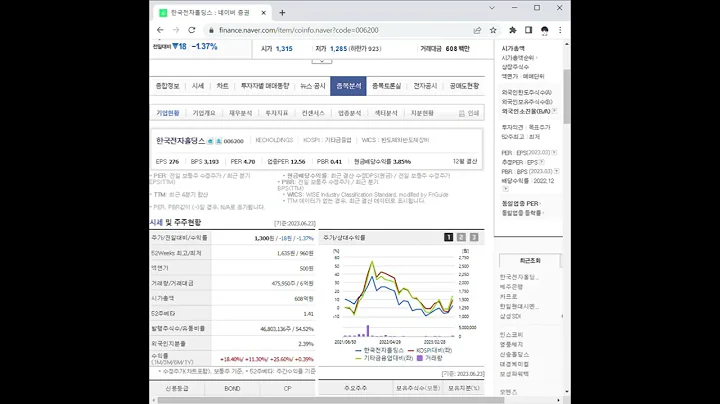
Task: Toggle the browser side panel
Action: pyautogui.click(x=529, y=30)
